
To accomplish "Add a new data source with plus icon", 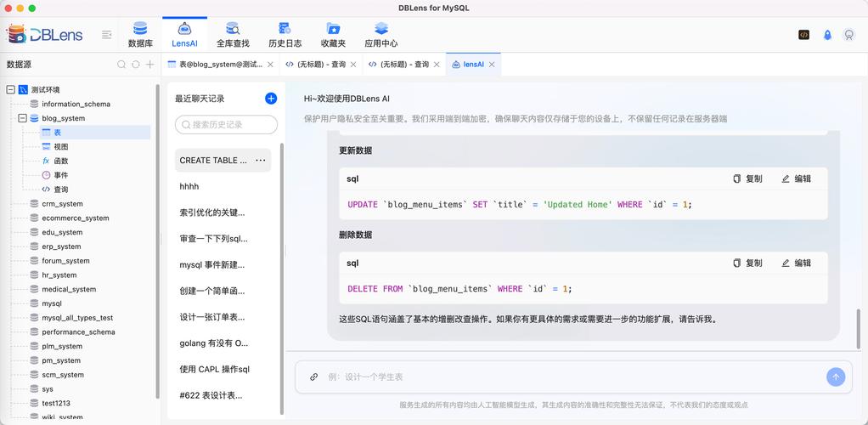I will (x=150, y=65).
